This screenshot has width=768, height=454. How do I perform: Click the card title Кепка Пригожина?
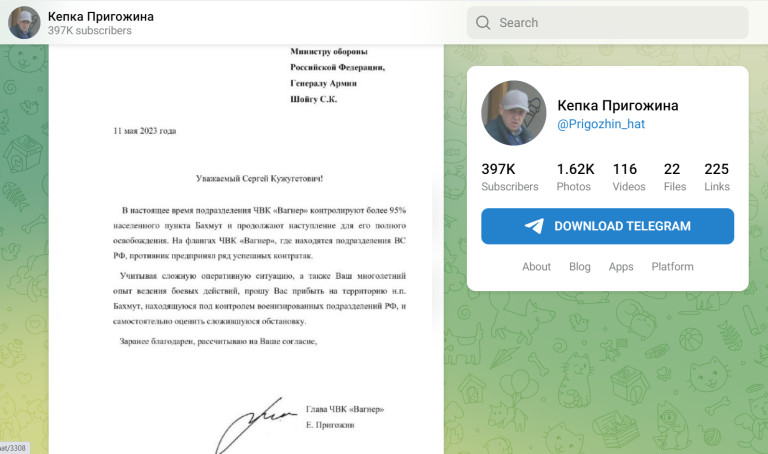(x=618, y=105)
